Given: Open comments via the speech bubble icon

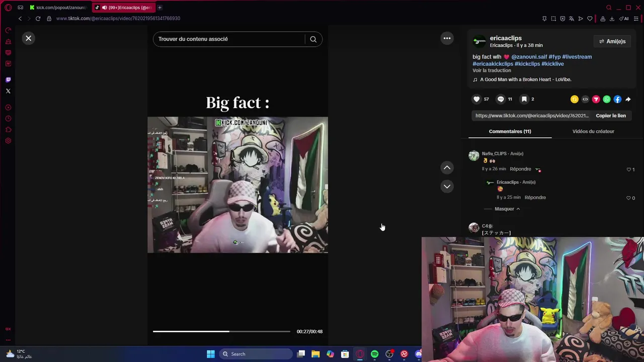Looking at the screenshot, I should 501,99.
